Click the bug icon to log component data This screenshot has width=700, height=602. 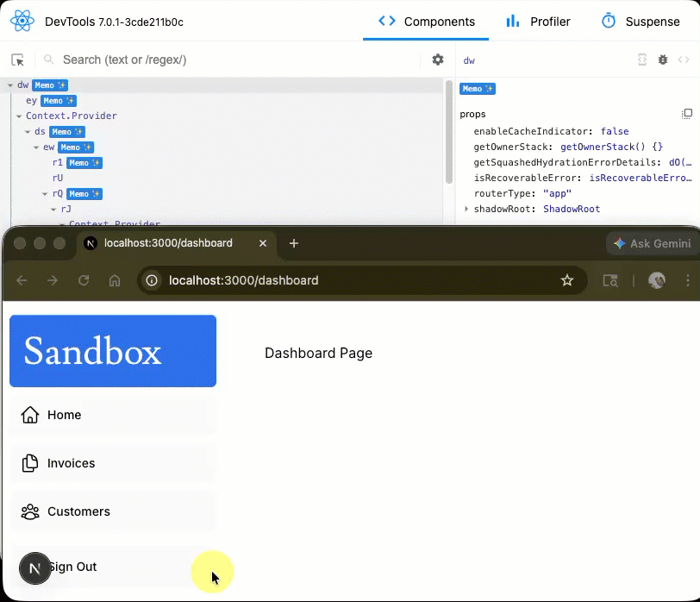(663, 60)
